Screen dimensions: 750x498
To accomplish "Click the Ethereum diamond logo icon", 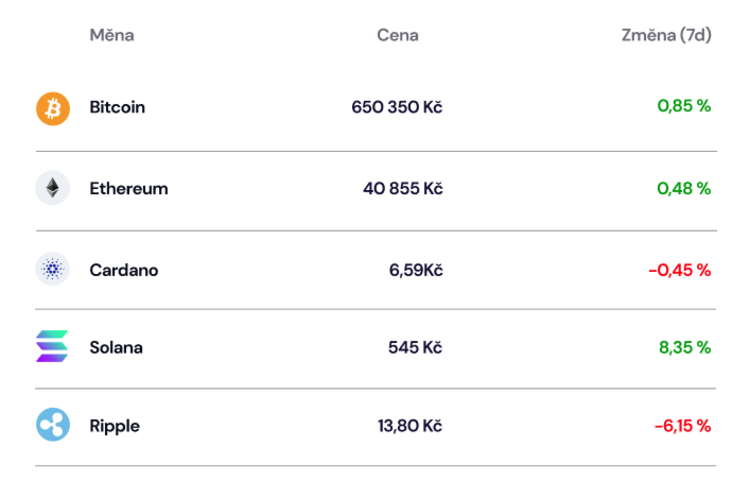I will click(x=52, y=188).
